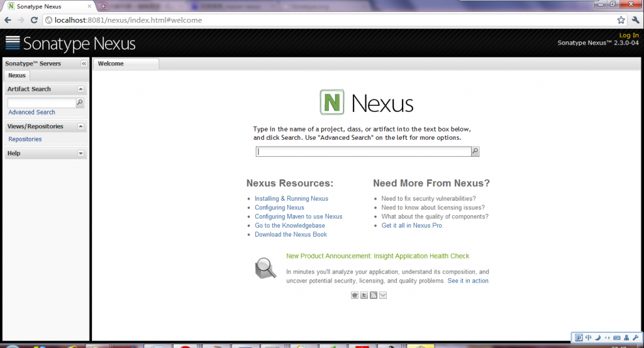Screen dimensions: 644x348
Task: Collapse the Views/Repositories section
Action: (x=80, y=126)
